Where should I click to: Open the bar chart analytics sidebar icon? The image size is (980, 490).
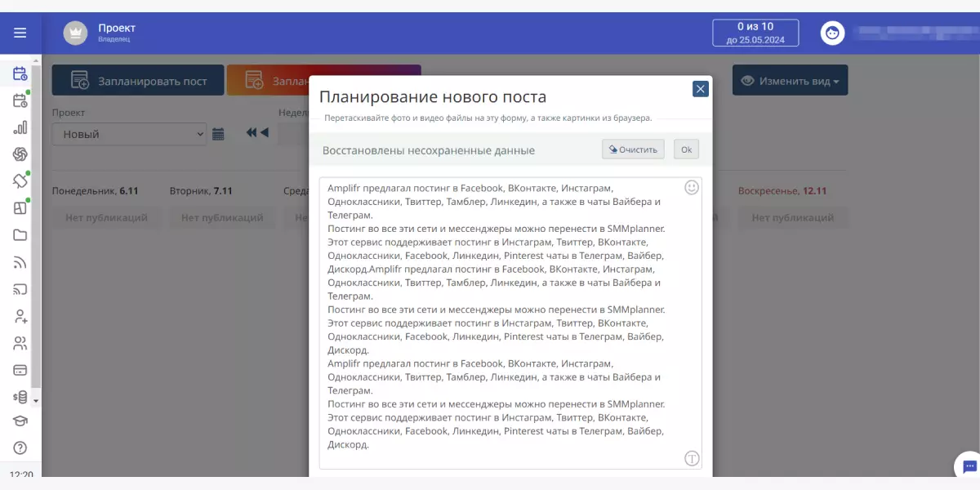pyautogui.click(x=20, y=127)
